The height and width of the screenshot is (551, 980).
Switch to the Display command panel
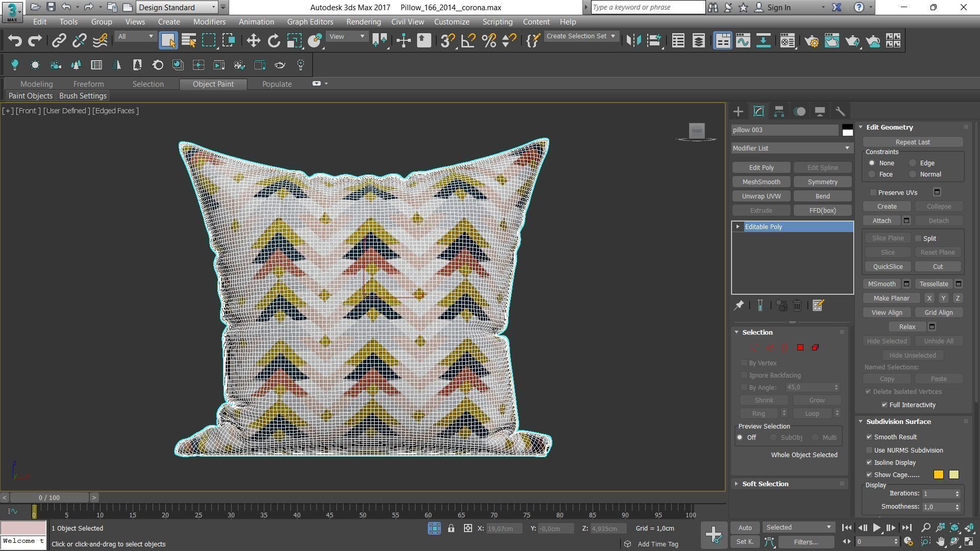[820, 112]
